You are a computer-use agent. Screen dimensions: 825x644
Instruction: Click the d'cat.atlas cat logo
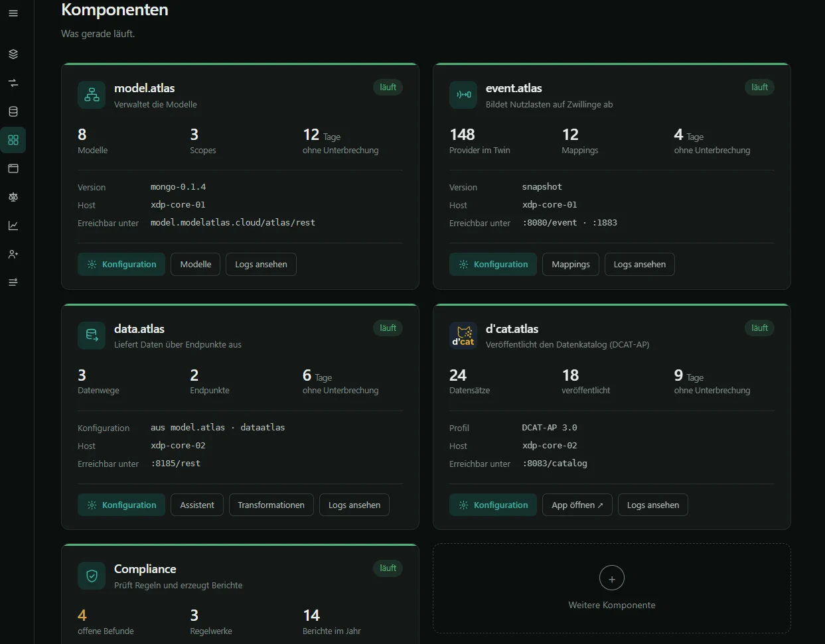click(x=463, y=336)
